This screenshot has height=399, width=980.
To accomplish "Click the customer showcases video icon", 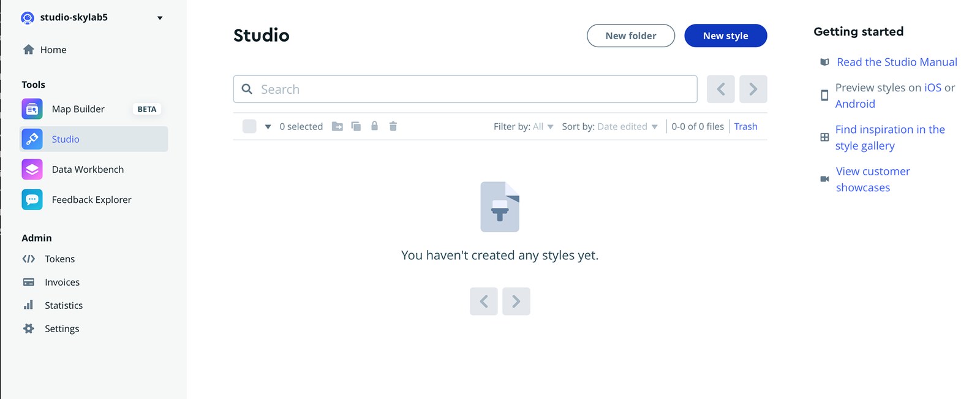I will click(824, 179).
